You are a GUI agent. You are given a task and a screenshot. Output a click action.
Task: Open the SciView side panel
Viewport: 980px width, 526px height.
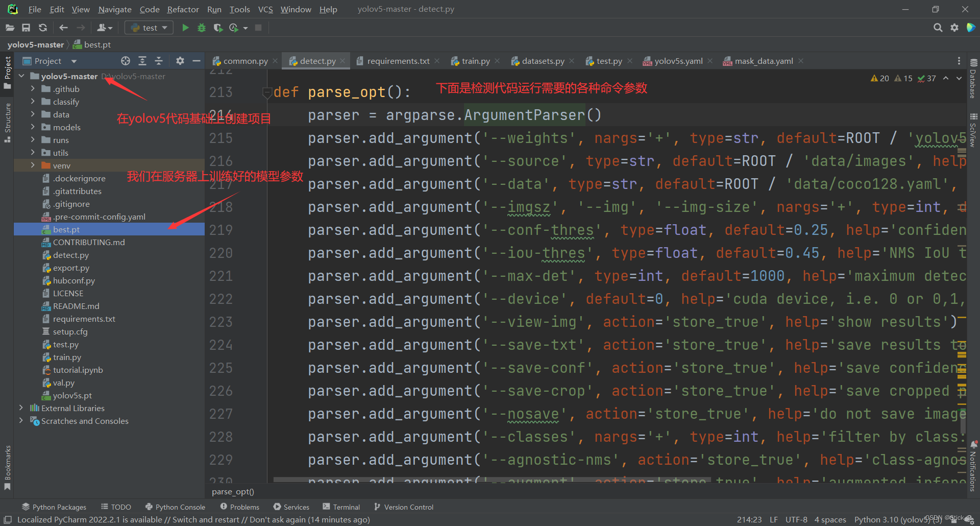coord(973,130)
